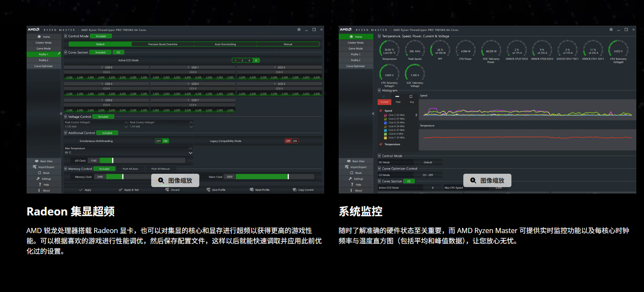The width and height of the screenshot is (644, 292).
Task: Click About info icon in left screenshot sidebar
Action: (39, 190)
